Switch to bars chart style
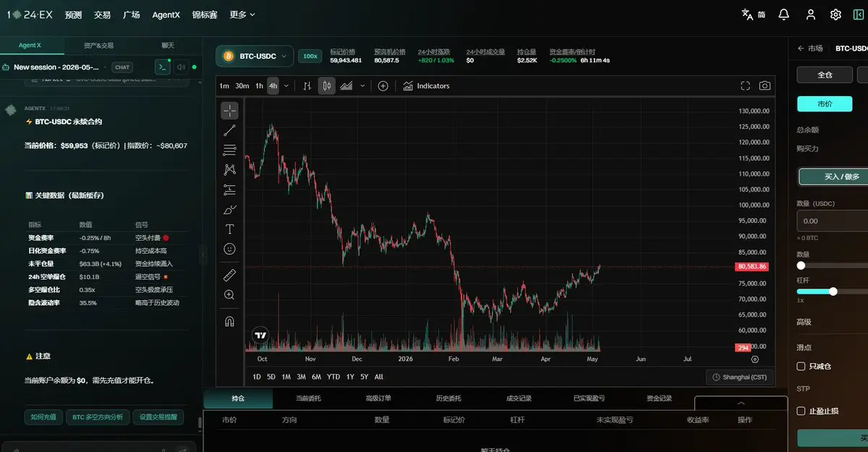 point(307,86)
